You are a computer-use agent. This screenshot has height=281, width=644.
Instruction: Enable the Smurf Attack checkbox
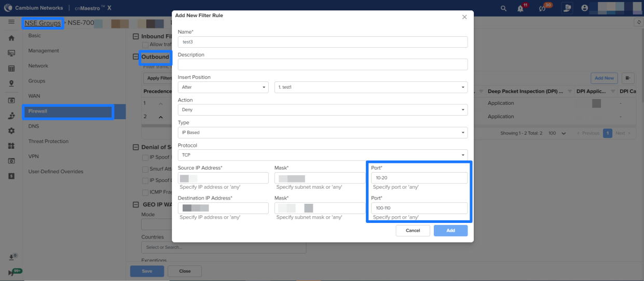click(145, 169)
